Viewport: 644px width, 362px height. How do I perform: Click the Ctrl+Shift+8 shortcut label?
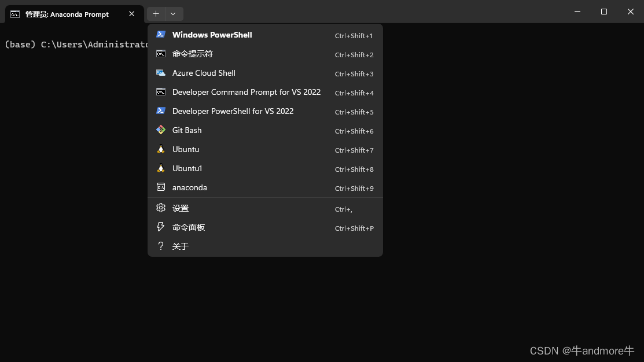(354, 169)
